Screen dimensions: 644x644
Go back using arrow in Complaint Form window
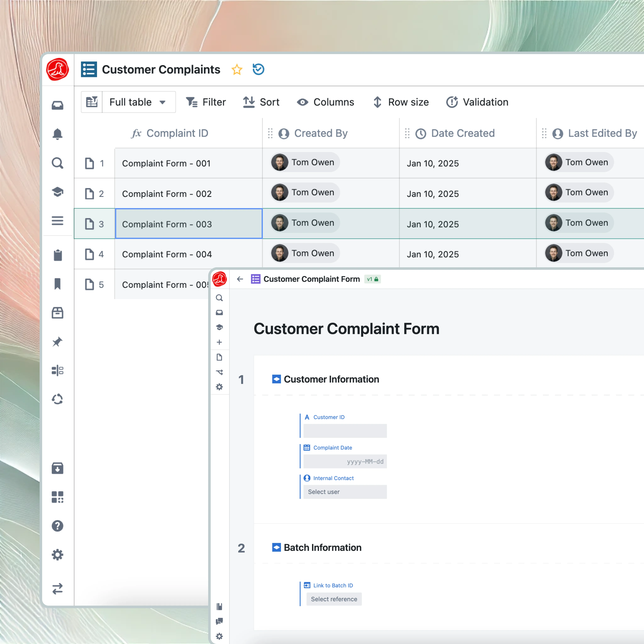click(240, 279)
